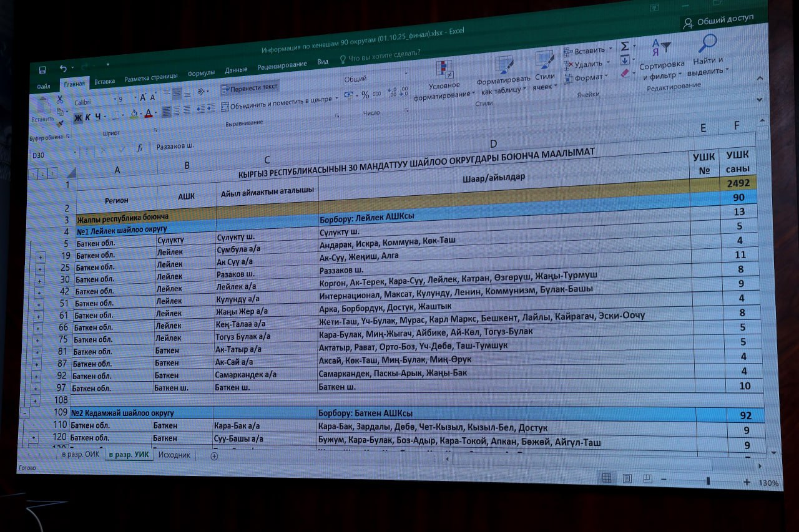Click the Общий доступ share button

click(x=718, y=21)
